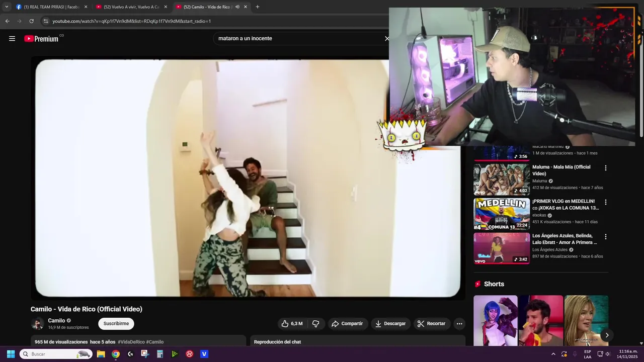Image resolution: width=644 pixels, height=362 pixels.
Task: Clip the video with Recortar
Action: (431, 324)
